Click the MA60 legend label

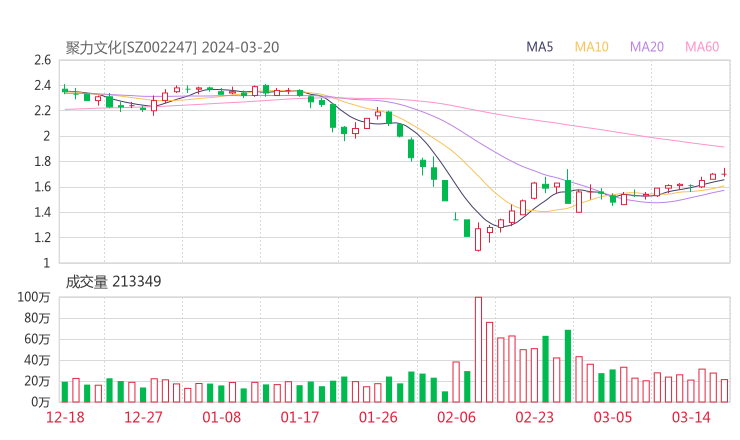(x=702, y=47)
